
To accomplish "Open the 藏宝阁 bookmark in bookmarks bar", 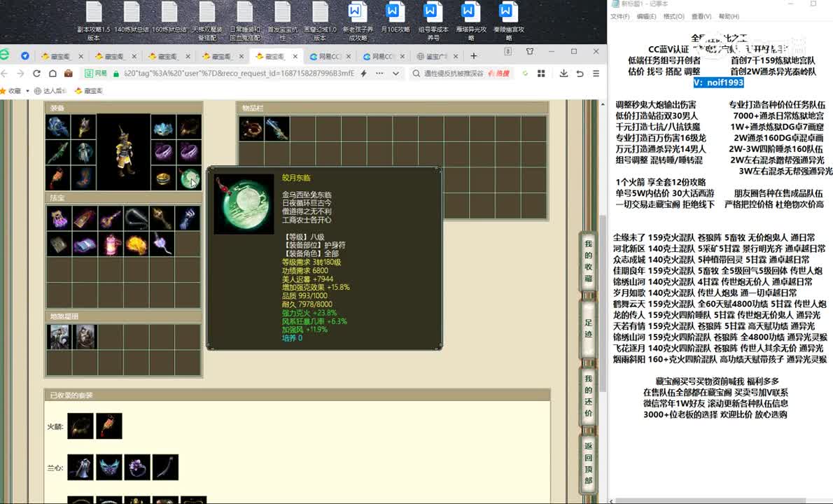I will (x=89, y=91).
